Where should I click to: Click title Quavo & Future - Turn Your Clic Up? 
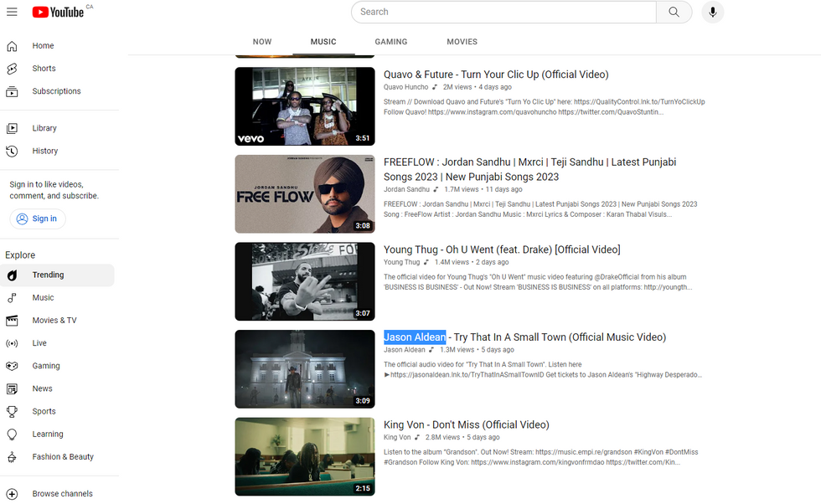pyautogui.click(x=496, y=75)
